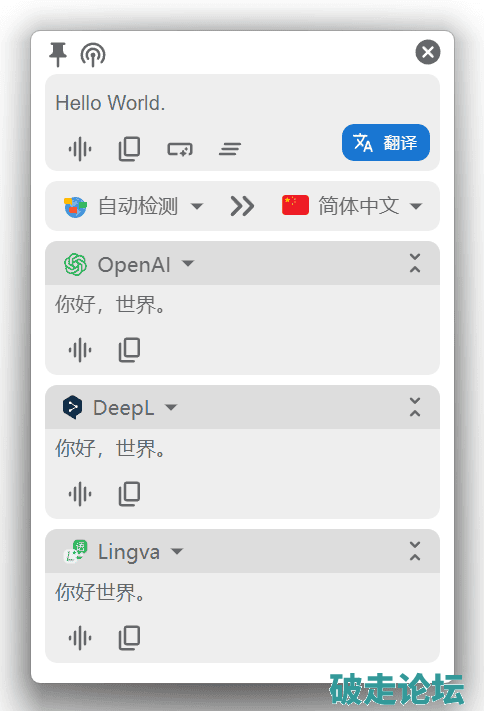Click the blue 翻译 translate button
Image resolution: width=484 pixels, height=711 pixels.
click(386, 142)
